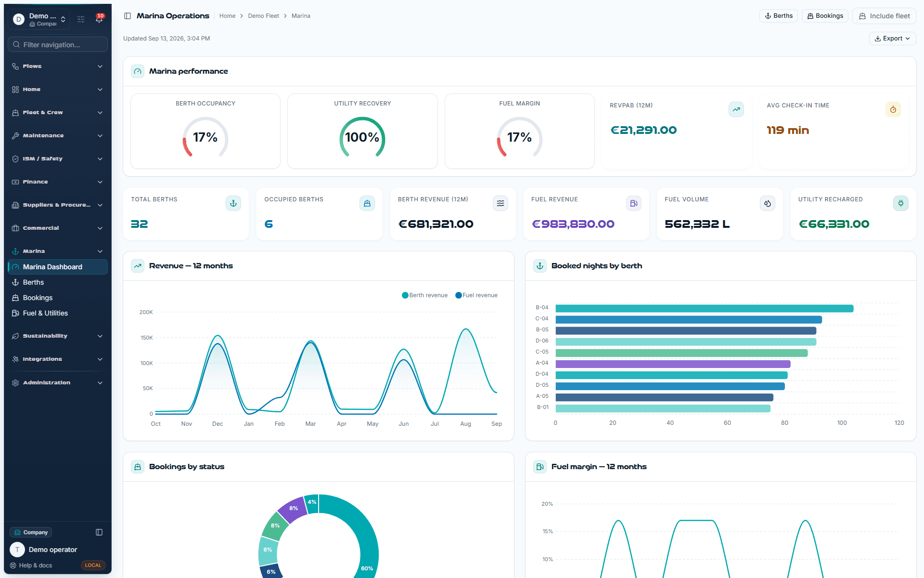Click the plug icon on Utility Recharged card
Screen dimensions: 924x578
pos(900,203)
